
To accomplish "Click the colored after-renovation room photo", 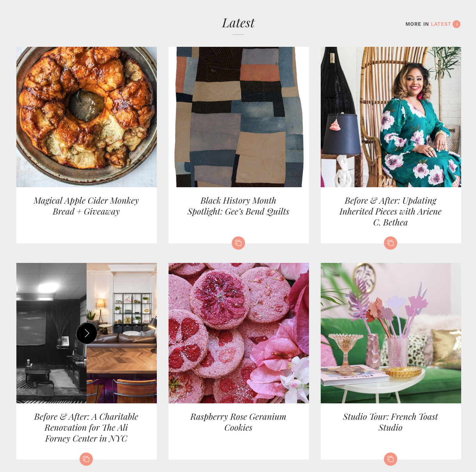I will [122, 333].
